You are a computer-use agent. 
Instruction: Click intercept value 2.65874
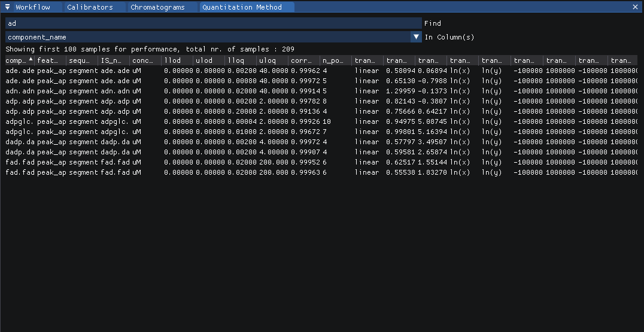point(432,152)
